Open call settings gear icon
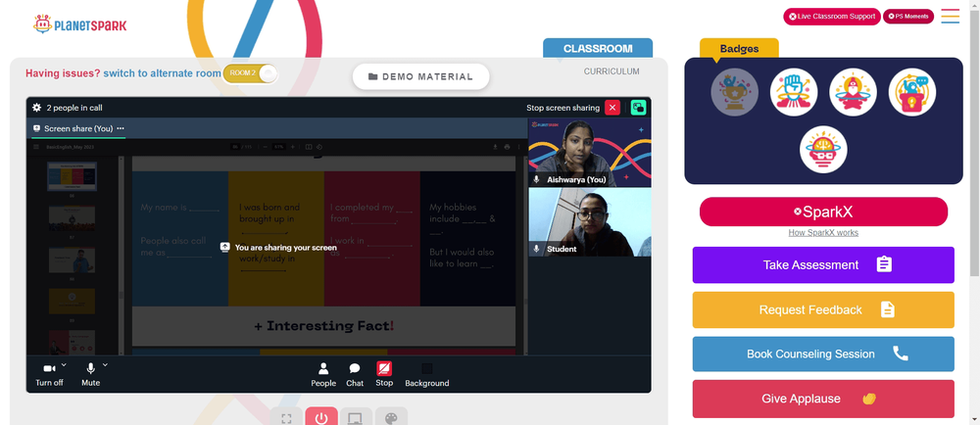The image size is (980, 425). (x=37, y=108)
